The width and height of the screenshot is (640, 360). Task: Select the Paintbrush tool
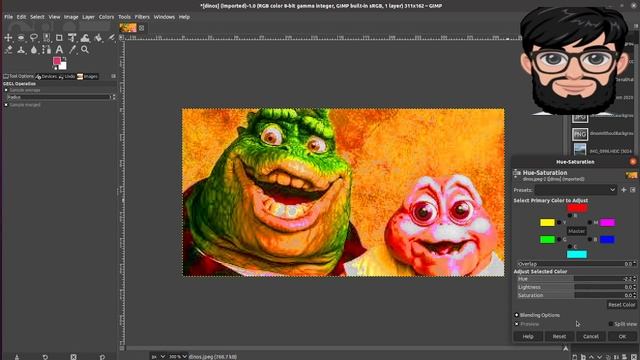(111, 38)
